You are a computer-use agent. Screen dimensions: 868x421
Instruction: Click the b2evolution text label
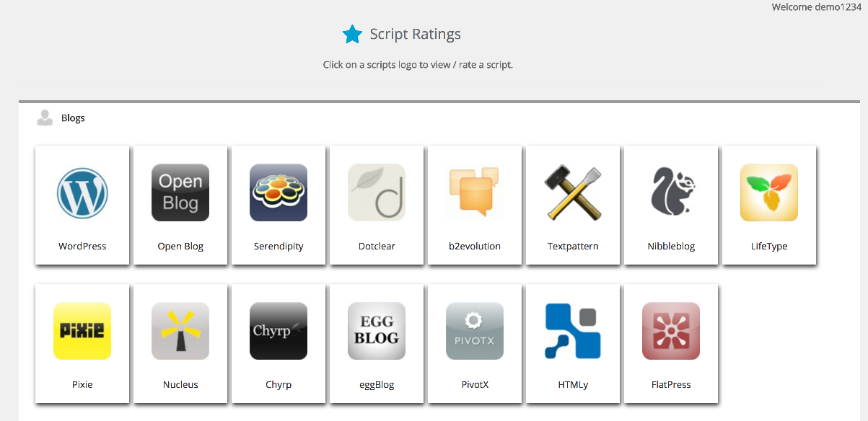click(x=475, y=246)
